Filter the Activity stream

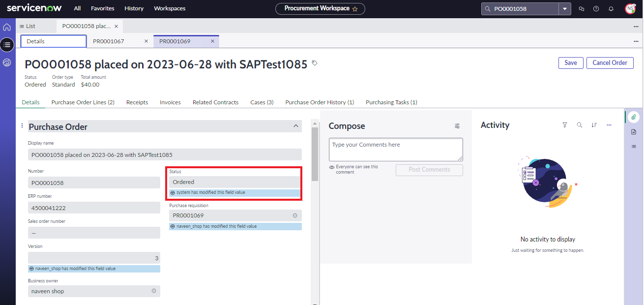click(x=565, y=125)
